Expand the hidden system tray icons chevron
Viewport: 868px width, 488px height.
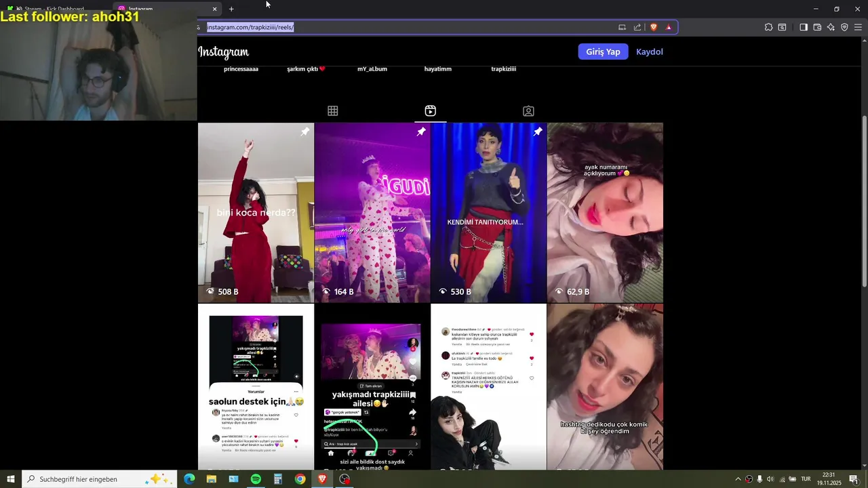(x=738, y=479)
